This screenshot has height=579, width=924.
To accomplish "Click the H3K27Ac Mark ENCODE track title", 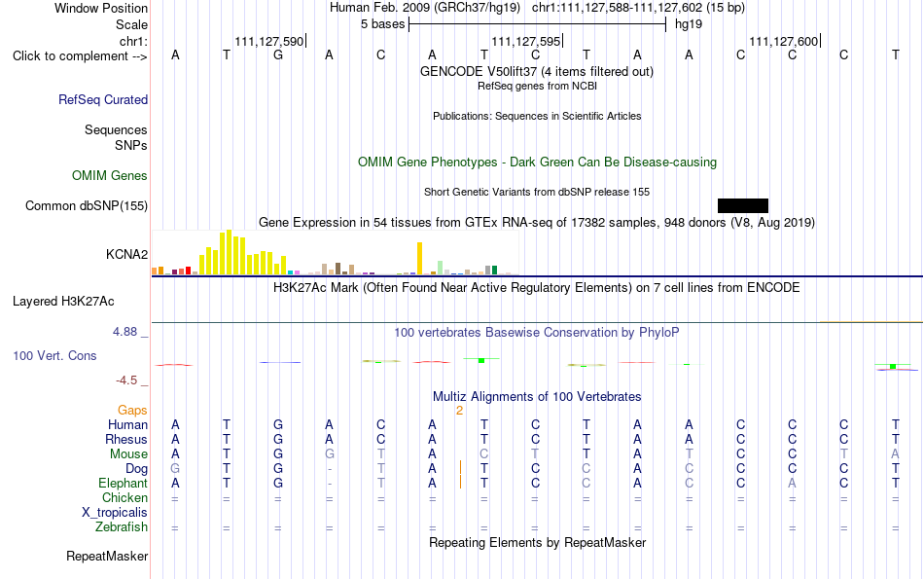I will (536, 288).
